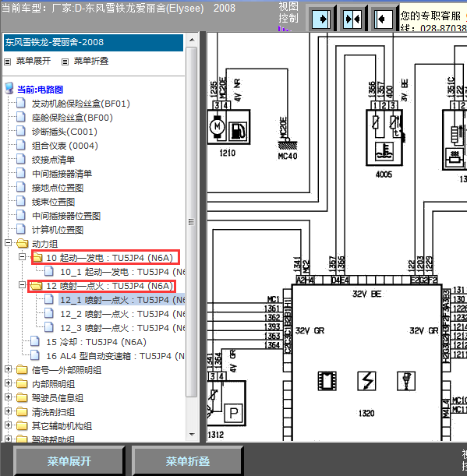Viewport: 467px width, 476px height.
Task: Click the folder icon of 信号—外部照明组
Action: [22, 370]
